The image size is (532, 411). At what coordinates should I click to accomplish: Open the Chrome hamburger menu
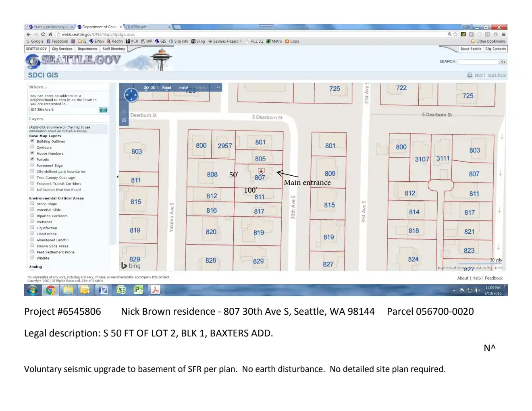(x=503, y=34)
